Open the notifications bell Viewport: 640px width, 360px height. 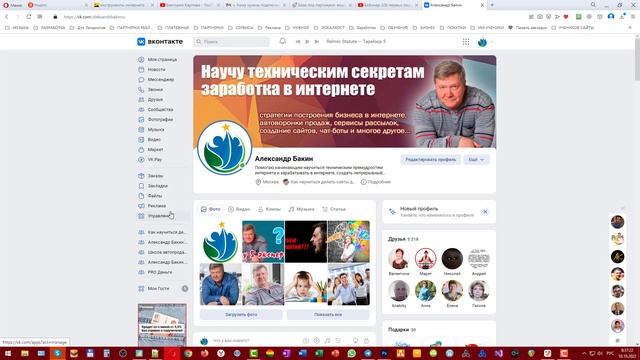pyautogui.click(x=282, y=41)
